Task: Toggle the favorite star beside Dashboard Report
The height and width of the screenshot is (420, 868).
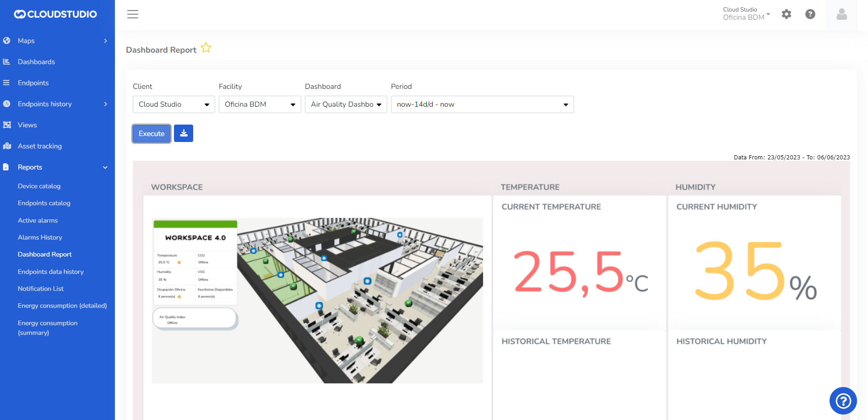Action: [x=206, y=48]
